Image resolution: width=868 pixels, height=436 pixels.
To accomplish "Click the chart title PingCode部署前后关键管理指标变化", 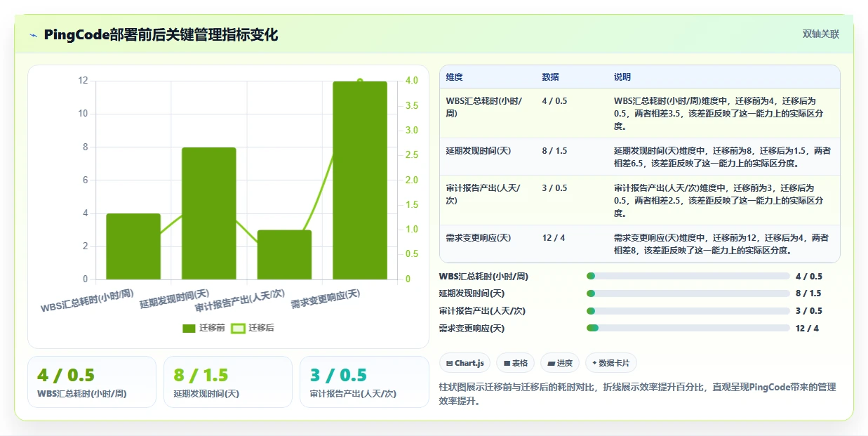I will [161, 34].
